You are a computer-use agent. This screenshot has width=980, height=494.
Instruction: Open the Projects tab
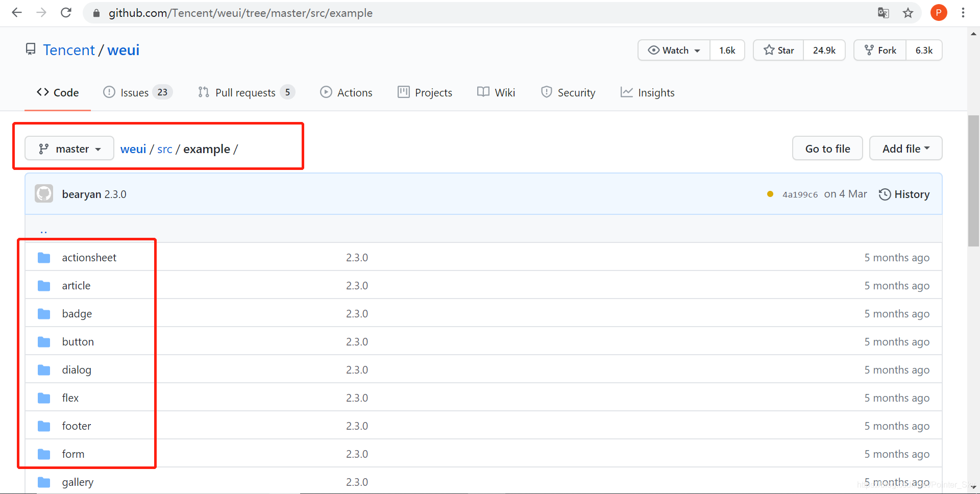425,92
